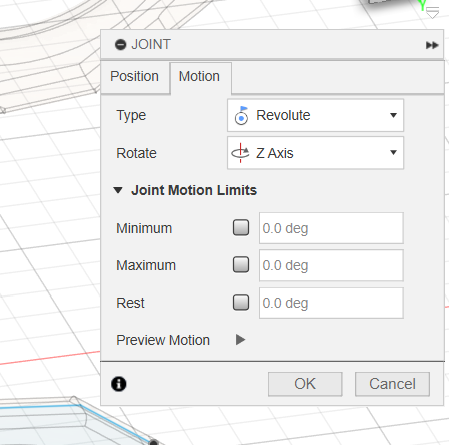
Task: Click the Maximum degrees input field
Action: point(331,265)
